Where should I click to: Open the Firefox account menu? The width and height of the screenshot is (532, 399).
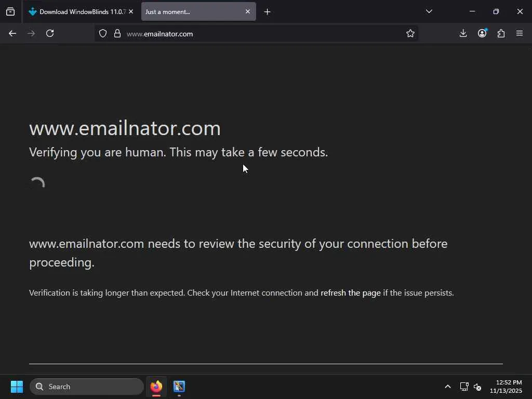point(482,33)
